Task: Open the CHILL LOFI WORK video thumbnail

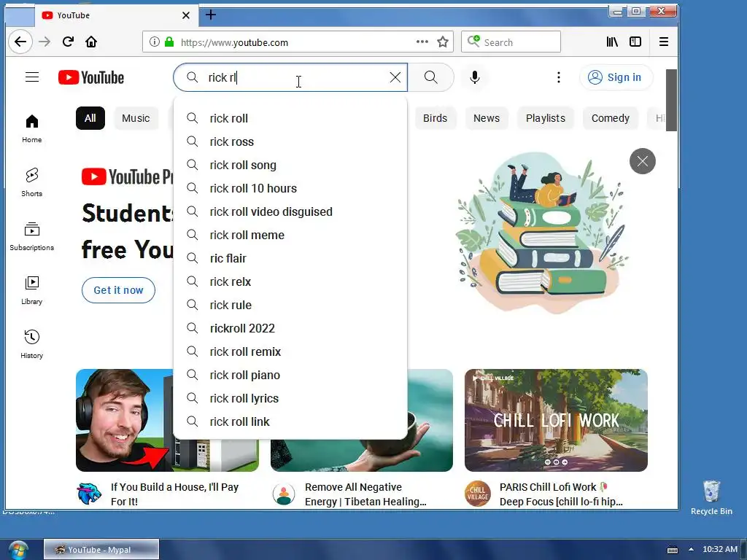Action: click(x=556, y=420)
